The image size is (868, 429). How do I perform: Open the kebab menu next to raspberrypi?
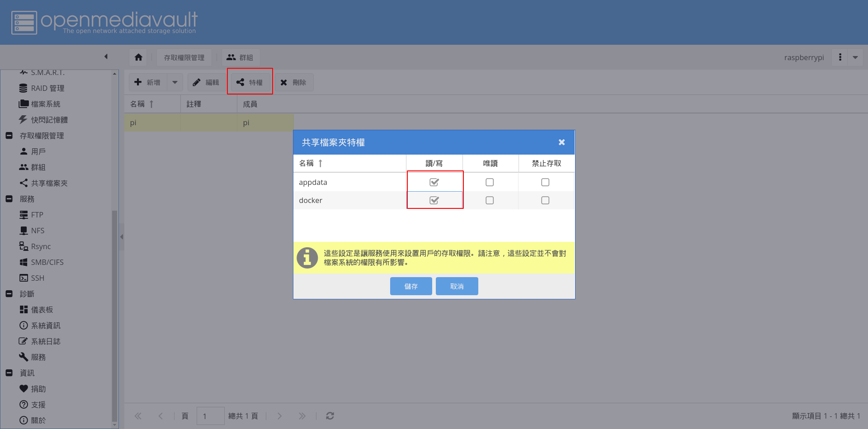840,57
